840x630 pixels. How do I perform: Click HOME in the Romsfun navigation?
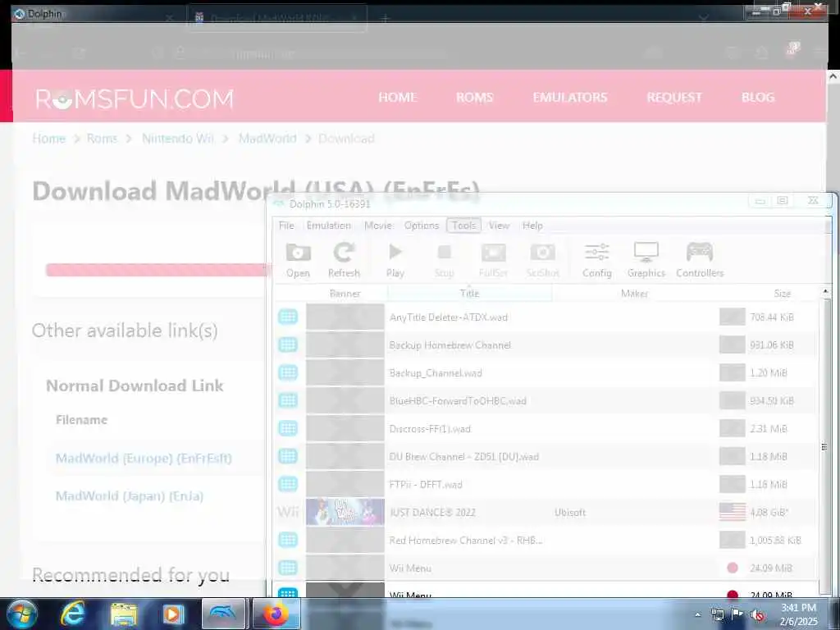tap(398, 97)
